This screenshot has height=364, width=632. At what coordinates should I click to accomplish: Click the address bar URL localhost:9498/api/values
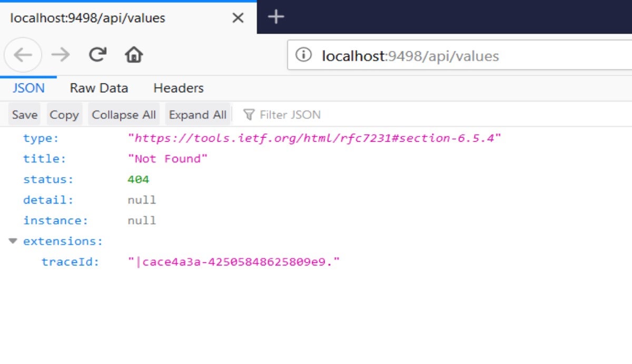click(x=410, y=55)
